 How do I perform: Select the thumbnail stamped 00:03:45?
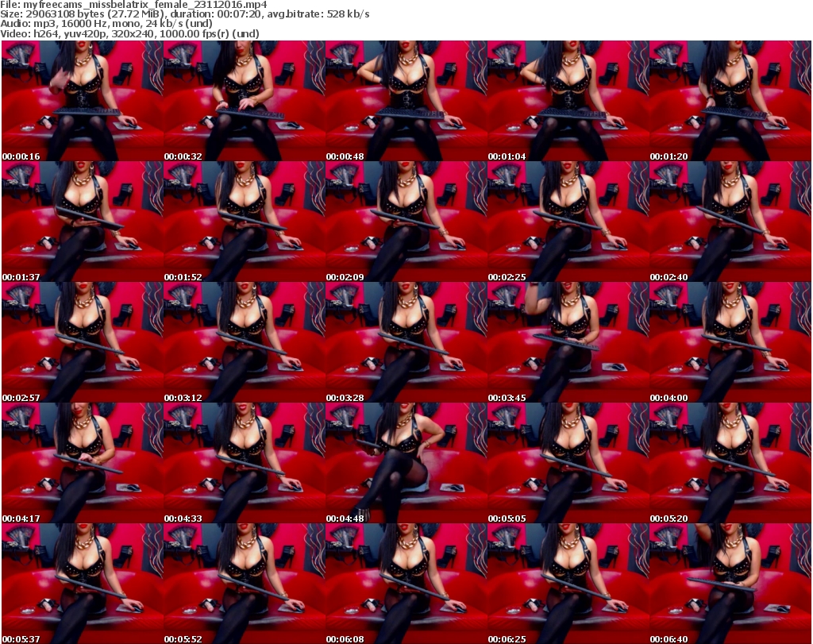pyautogui.click(x=568, y=342)
